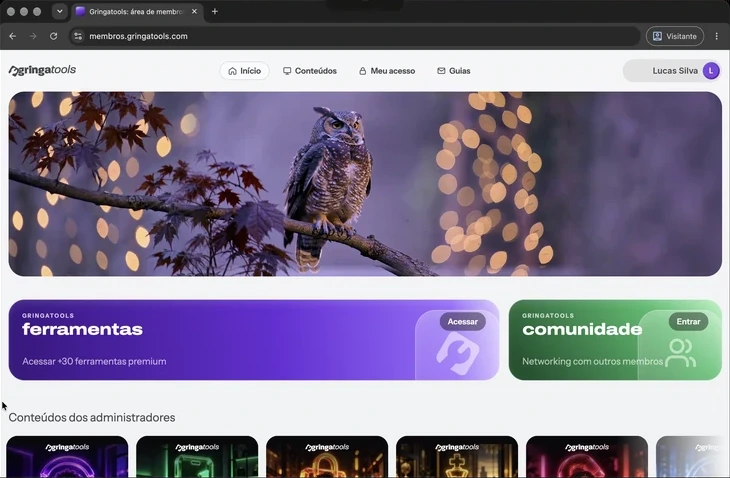Click the browser back arrow
This screenshot has height=478, width=730.
click(13, 36)
